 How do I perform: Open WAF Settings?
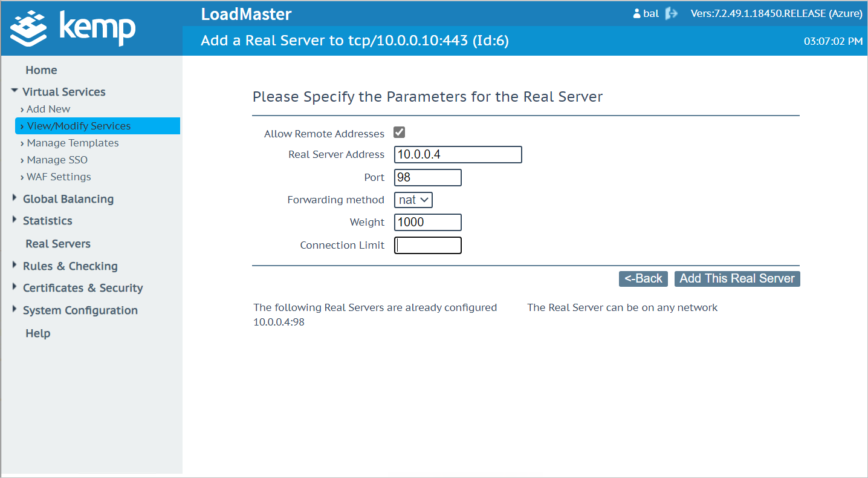tap(59, 177)
